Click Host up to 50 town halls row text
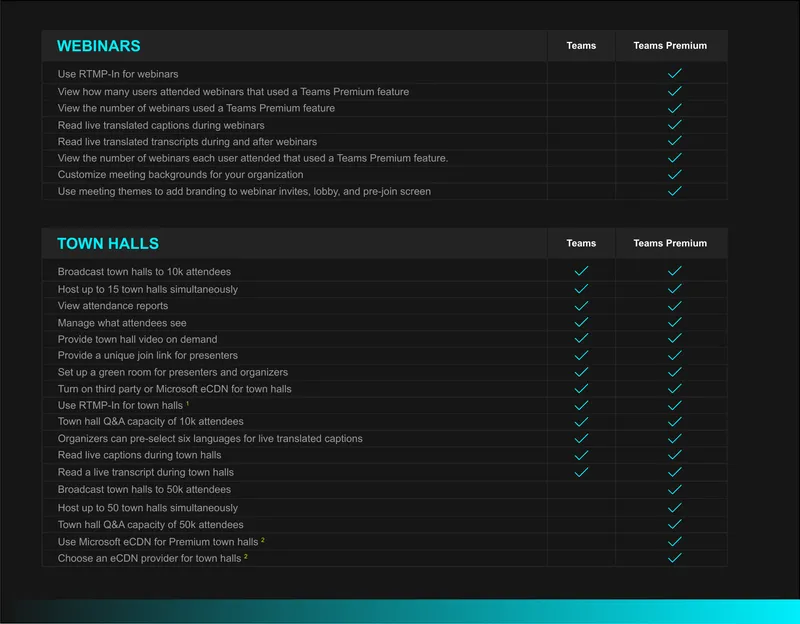 click(147, 508)
